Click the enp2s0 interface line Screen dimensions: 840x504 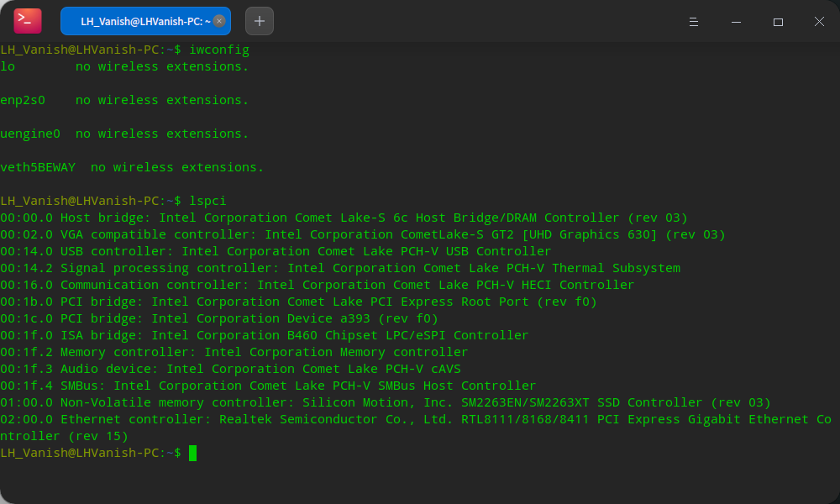click(x=124, y=100)
